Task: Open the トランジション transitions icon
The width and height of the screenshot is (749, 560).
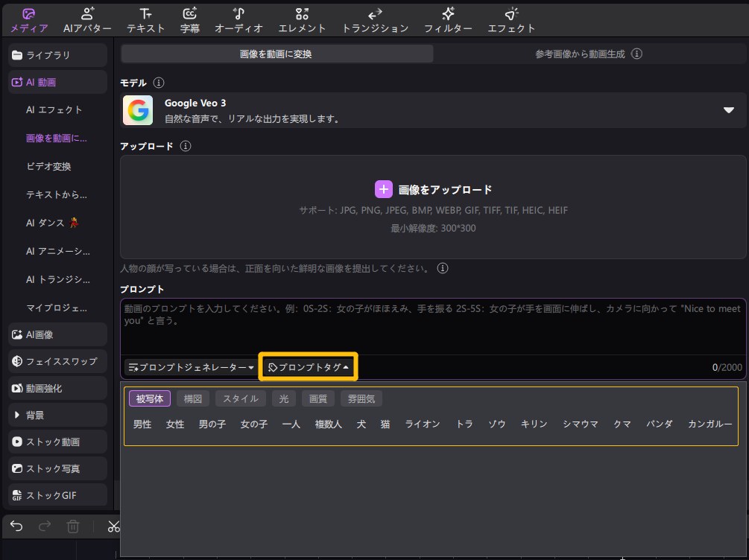Action: click(375, 13)
